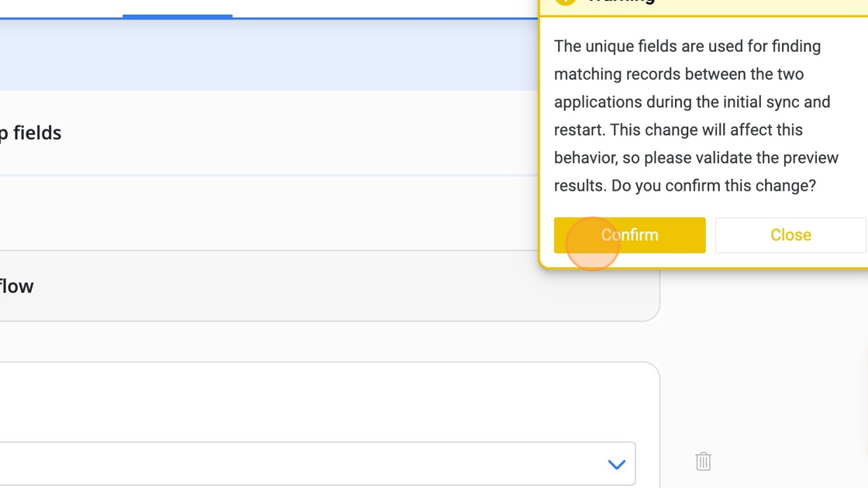Click the warning text 'Do you confirm this change?'
The height and width of the screenshot is (488, 868).
click(714, 185)
